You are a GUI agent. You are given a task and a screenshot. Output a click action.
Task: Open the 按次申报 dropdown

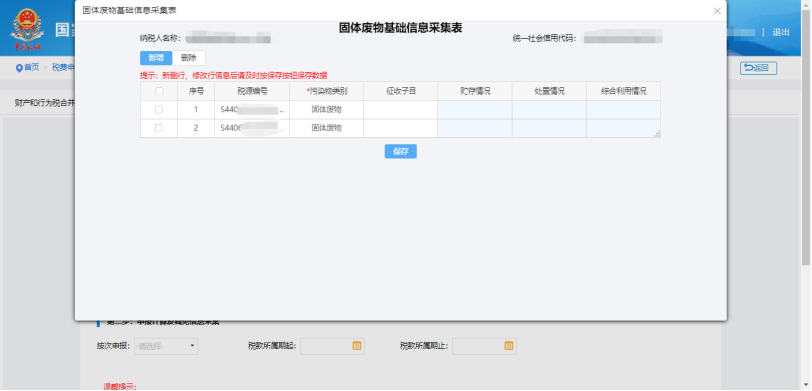[x=166, y=346]
